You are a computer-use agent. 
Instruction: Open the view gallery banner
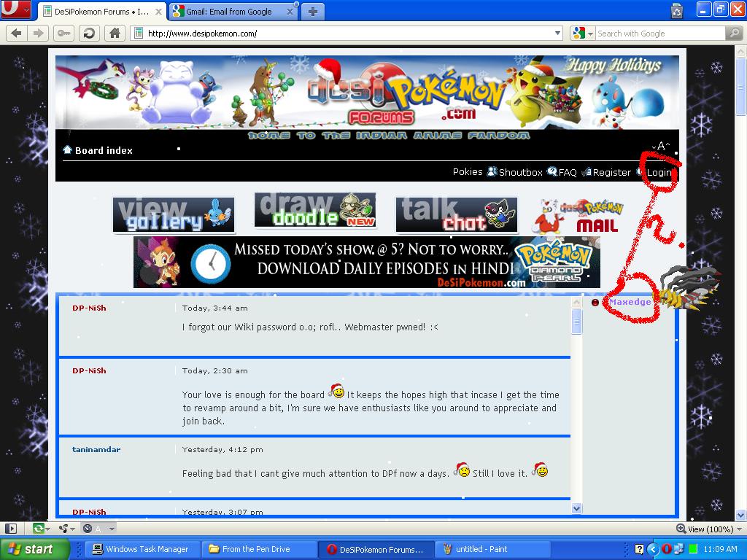174,214
